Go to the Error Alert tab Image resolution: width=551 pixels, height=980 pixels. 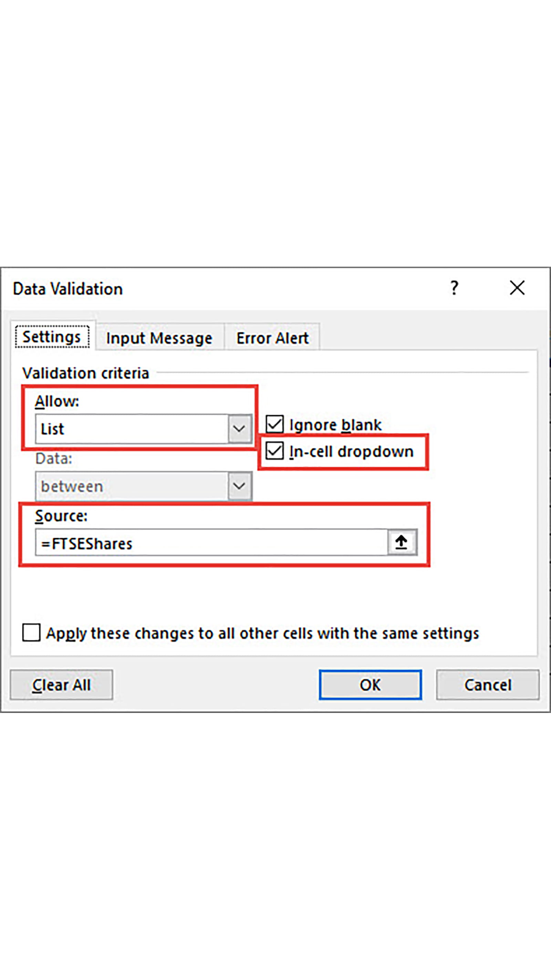pos(272,338)
